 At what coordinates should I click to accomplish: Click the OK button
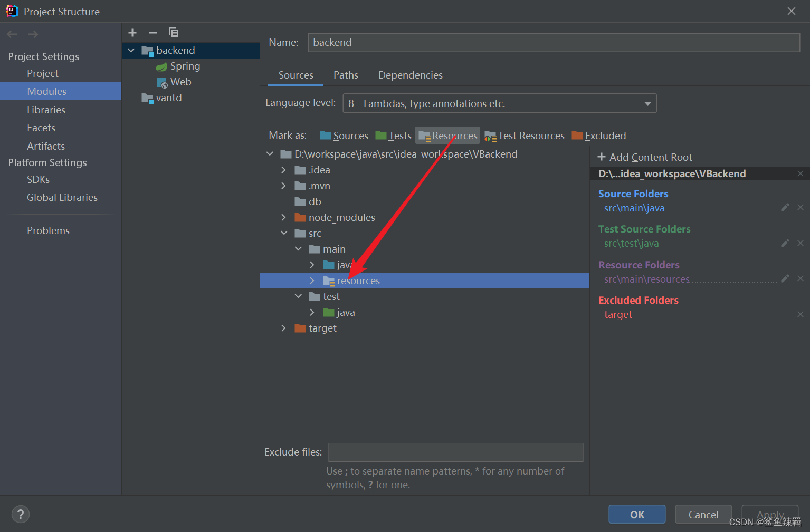pyautogui.click(x=637, y=514)
